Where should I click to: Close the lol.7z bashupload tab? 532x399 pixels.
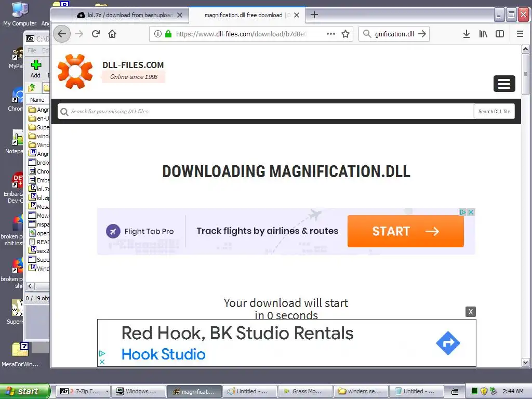click(x=180, y=15)
